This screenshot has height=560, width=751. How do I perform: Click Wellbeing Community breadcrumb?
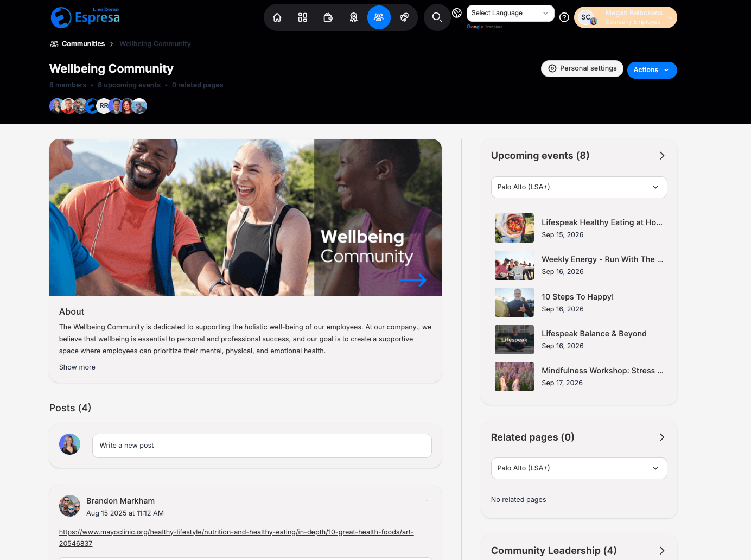[x=155, y=44]
